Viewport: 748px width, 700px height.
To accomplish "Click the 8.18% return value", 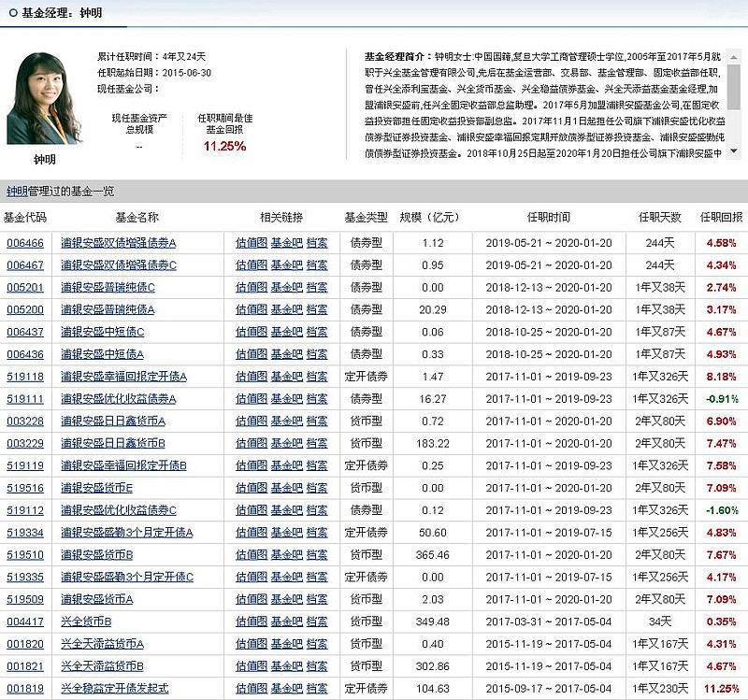I will tap(721, 377).
